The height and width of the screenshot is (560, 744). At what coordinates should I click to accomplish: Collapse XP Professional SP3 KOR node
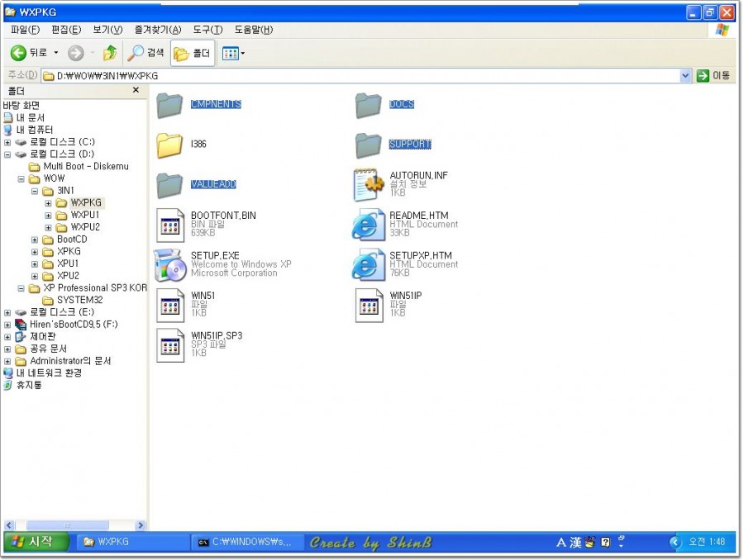tap(21, 288)
